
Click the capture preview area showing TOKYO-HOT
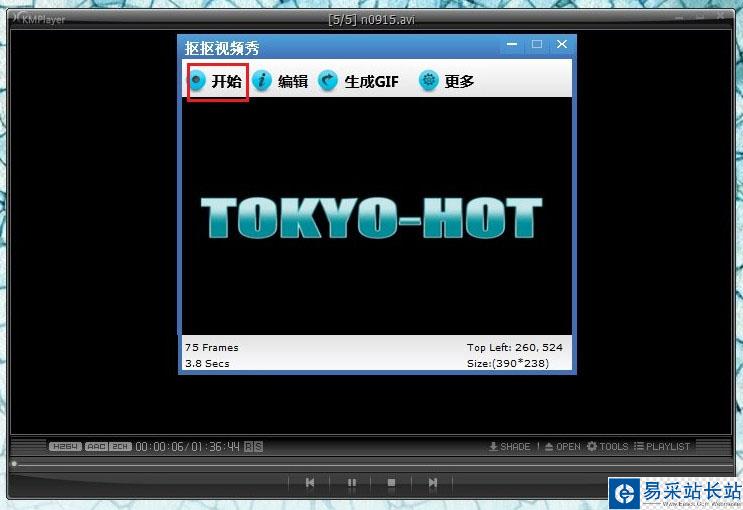(377, 216)
